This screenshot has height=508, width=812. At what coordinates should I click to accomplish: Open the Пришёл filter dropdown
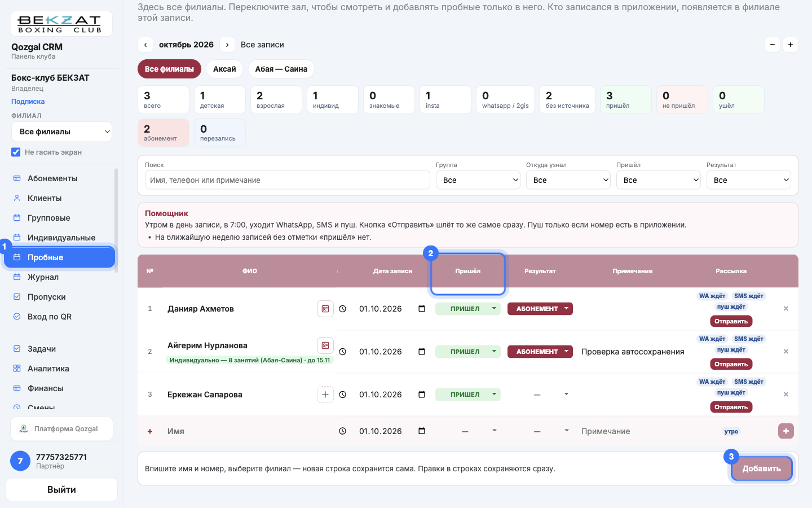659,180
